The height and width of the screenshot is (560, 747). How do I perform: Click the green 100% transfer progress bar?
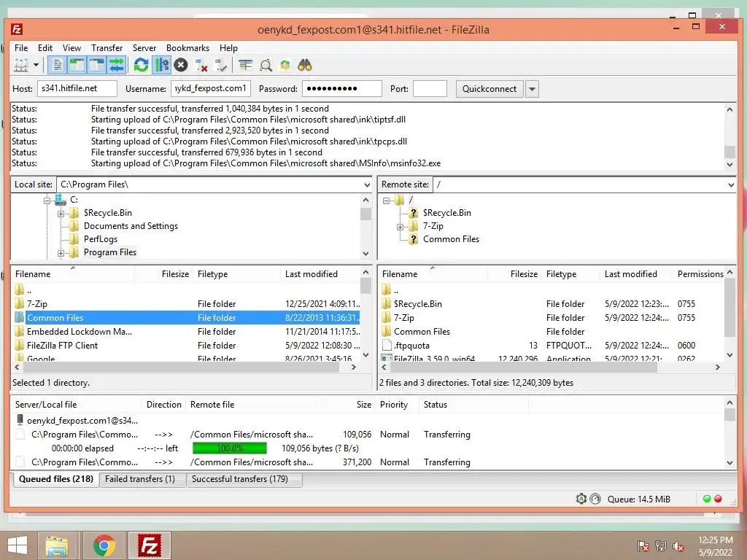(x=230, y=448)
